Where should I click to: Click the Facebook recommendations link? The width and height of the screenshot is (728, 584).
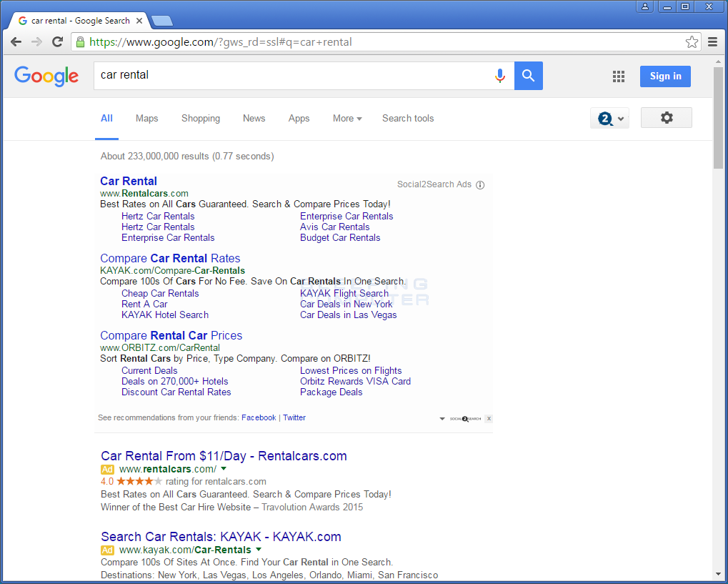[x=259, y=417]
